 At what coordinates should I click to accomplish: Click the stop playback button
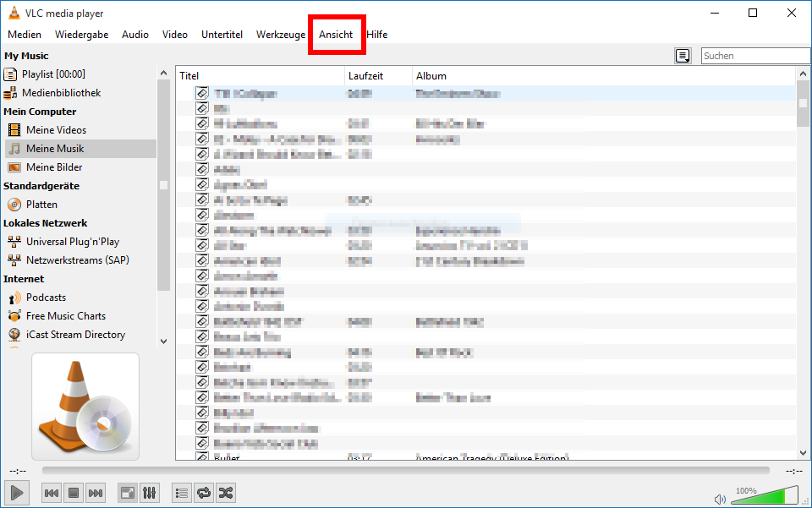(x=74, y=493)
